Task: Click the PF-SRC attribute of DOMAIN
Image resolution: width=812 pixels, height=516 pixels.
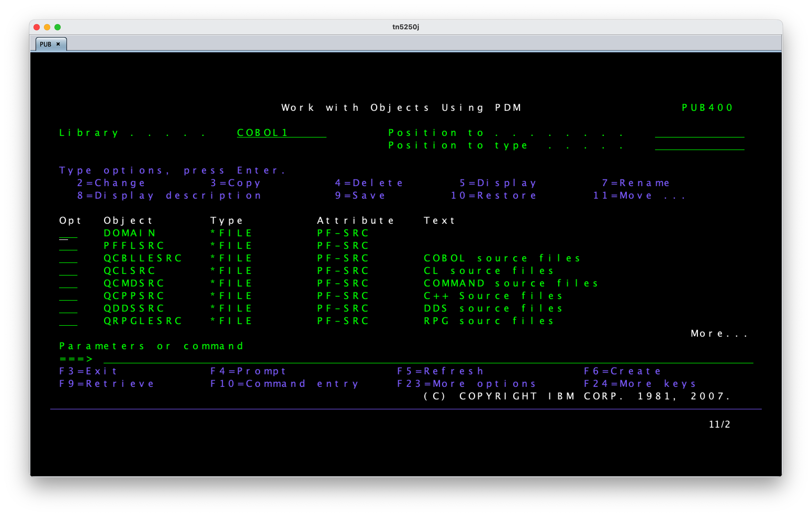Action: click(x=343, y=233)
